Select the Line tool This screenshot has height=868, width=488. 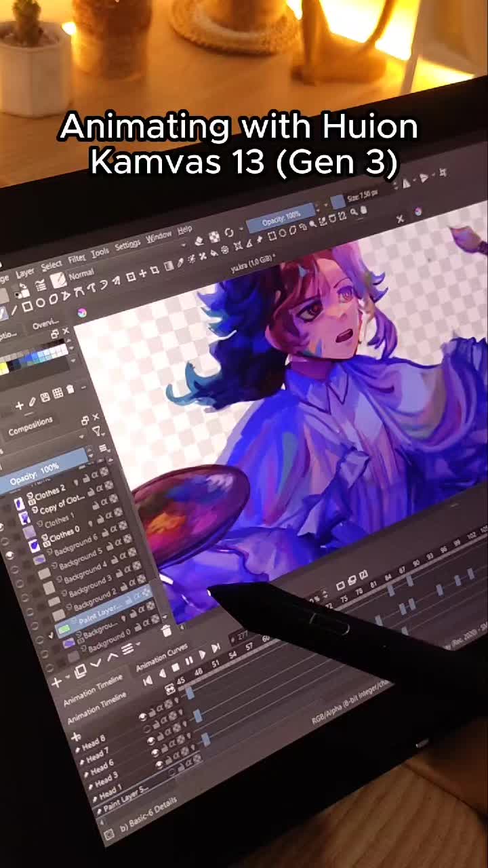pyautogui.click(x=14, y=310)
